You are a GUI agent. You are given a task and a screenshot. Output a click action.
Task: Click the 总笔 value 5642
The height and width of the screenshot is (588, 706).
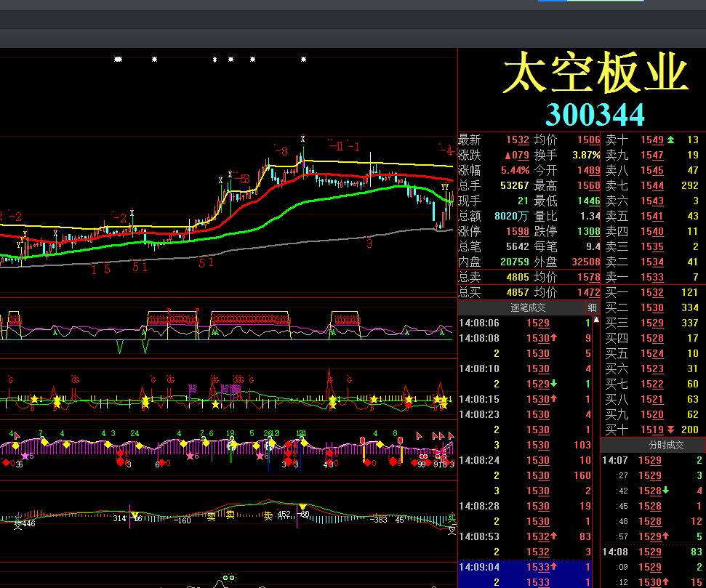click(x=518, y=246)
